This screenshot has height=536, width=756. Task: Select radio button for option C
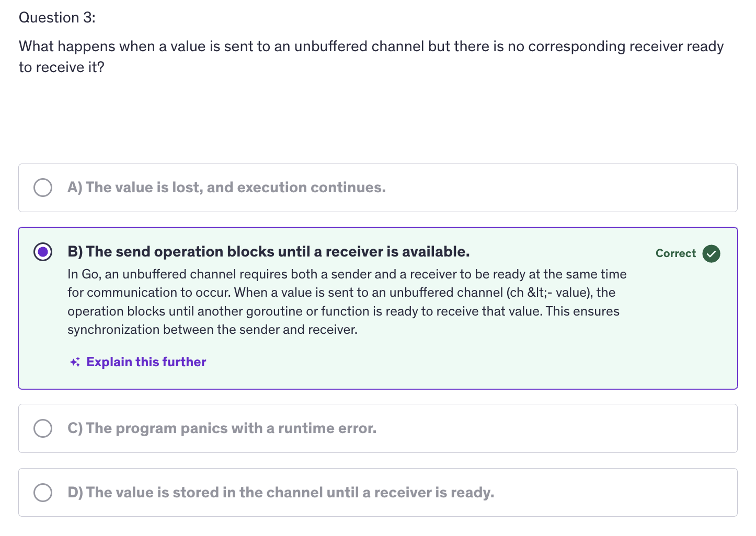[43, 428]
